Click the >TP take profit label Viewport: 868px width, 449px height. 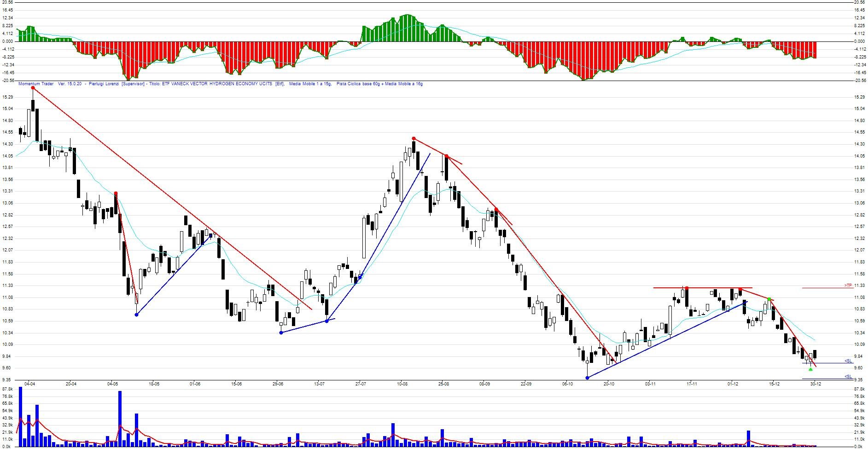[848, 286]
